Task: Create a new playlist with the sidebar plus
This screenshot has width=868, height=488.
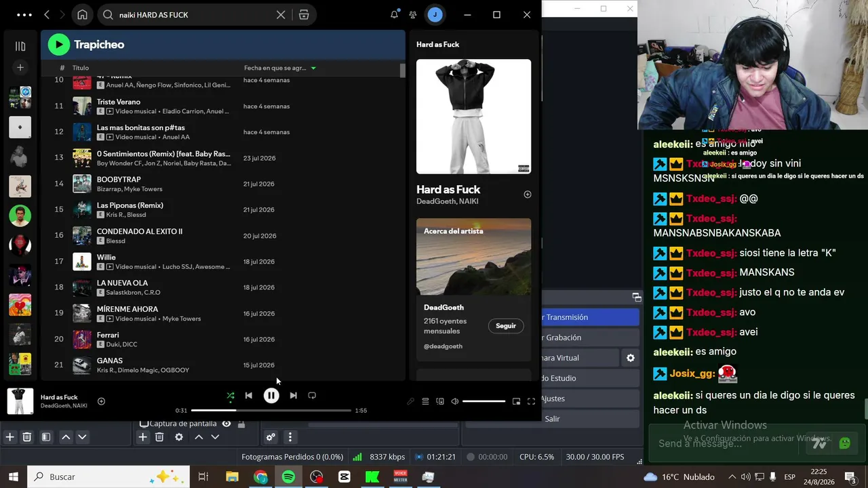Action: 20,68
